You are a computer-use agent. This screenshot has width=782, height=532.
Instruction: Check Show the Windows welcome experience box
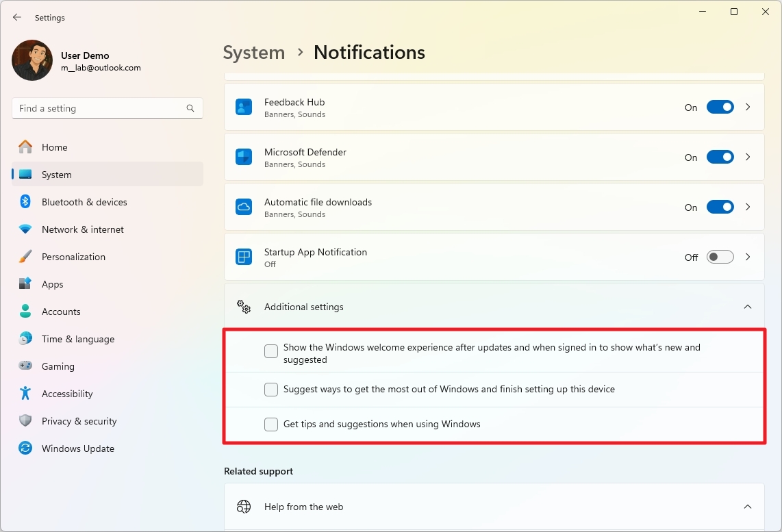271,352
